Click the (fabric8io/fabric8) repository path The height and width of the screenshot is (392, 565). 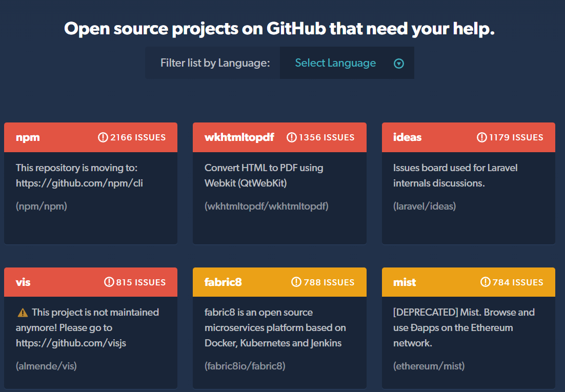tap(245, 366)
